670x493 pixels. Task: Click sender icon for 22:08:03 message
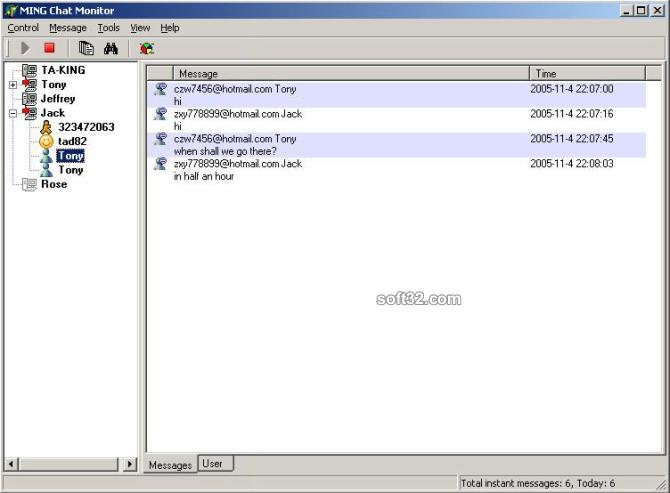point(161,163)
